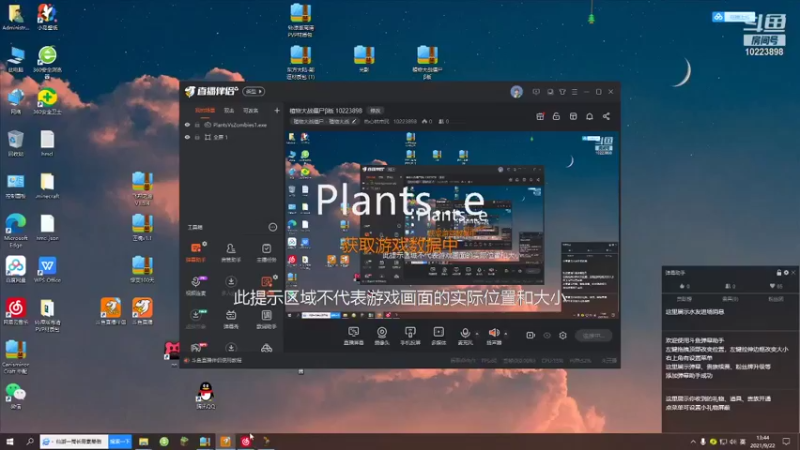The image size is (800, 450).
Task: Open the lyrics assistant tool in toolbox
Action: pyautogui.click(x=266, y=319)
